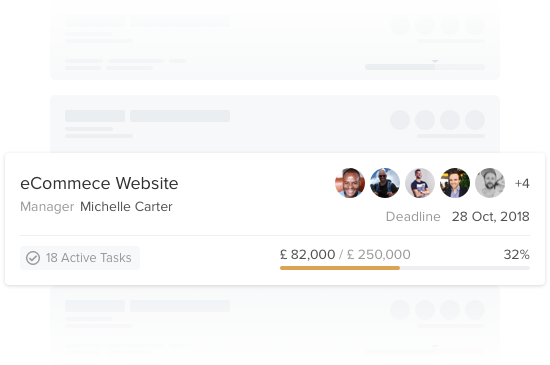Open the eCommece Website project title
The image size is (550, 365).
point(99,183)
